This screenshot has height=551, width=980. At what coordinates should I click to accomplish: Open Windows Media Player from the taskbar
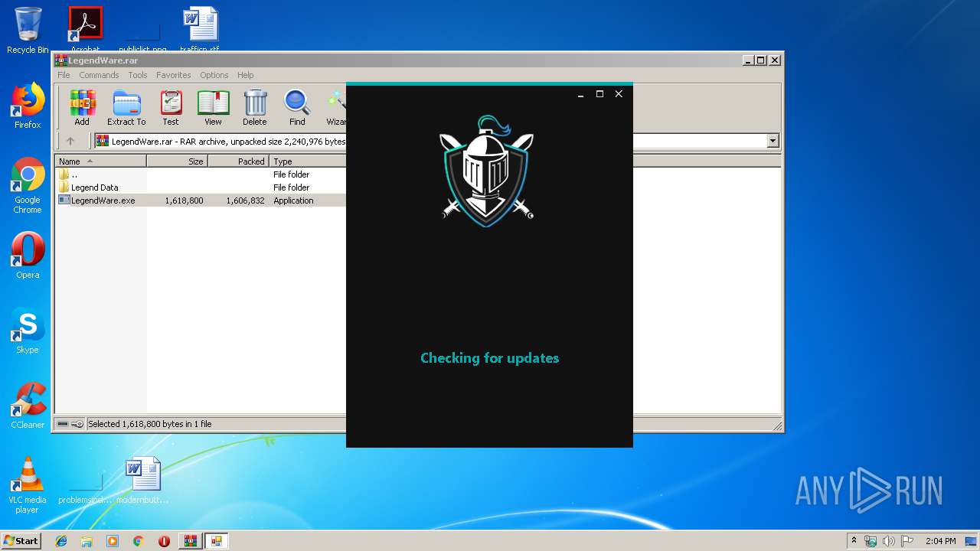pyautogui.click(x=113, y=541)
